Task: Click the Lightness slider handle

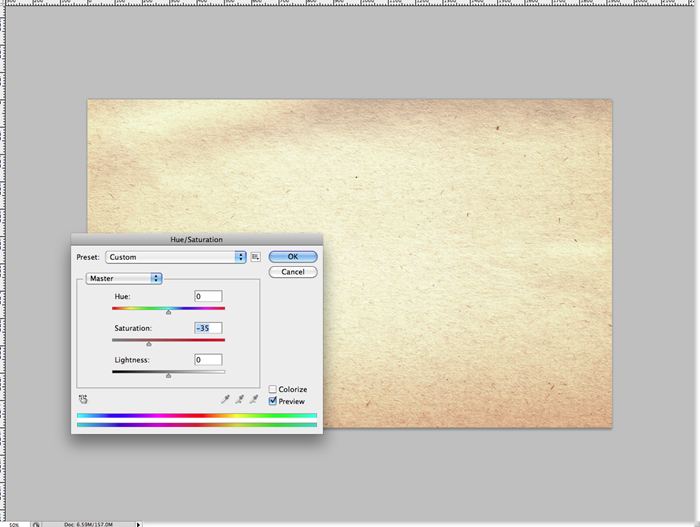Action: [x=168, y=376]
